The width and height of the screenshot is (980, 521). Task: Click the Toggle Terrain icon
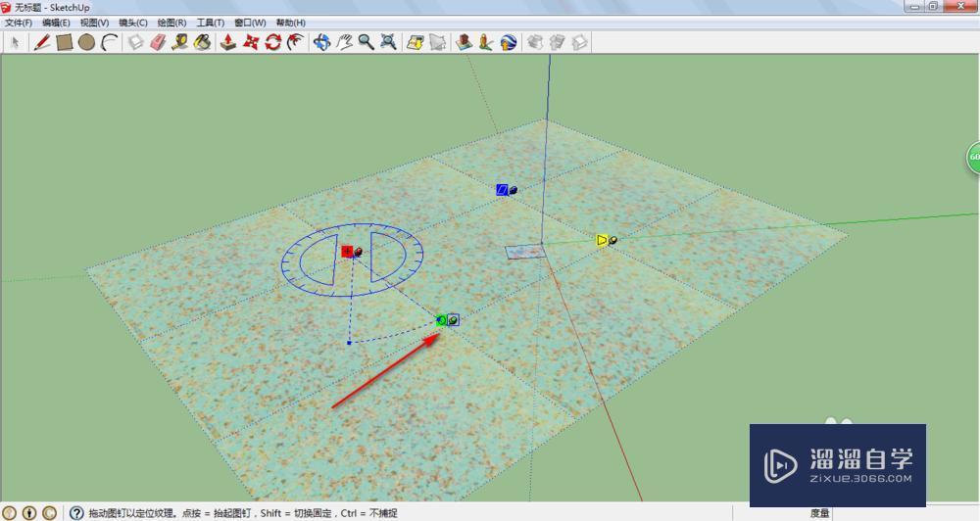point(437,42)
